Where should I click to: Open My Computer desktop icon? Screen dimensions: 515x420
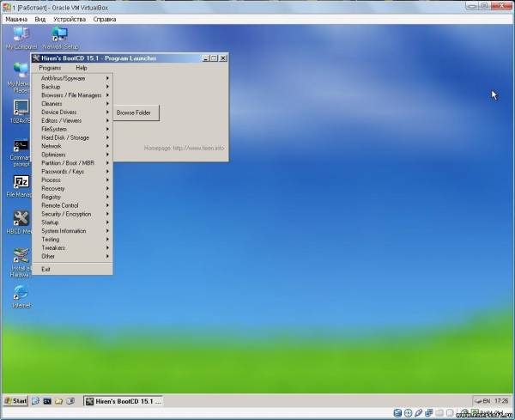click(x=21, y=38)
